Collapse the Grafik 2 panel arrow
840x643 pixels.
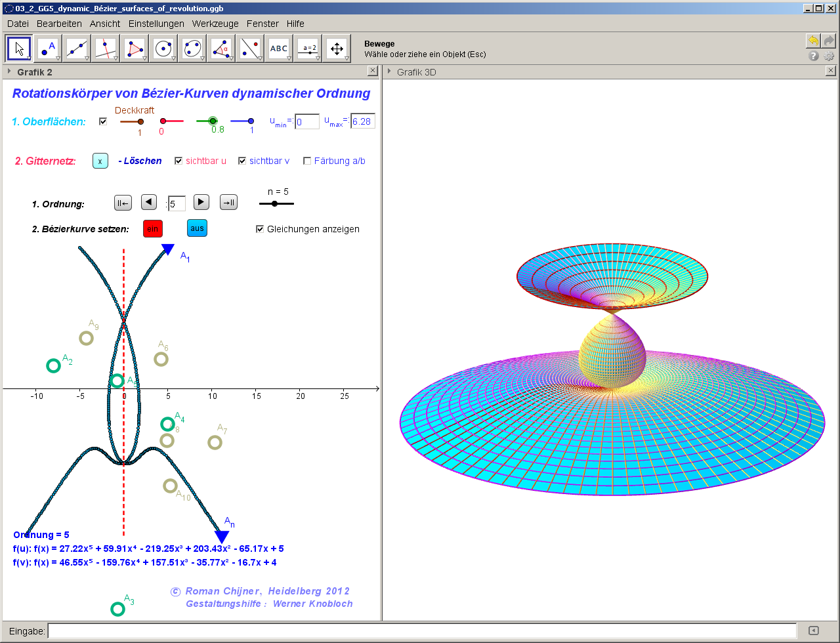point(9,72)
